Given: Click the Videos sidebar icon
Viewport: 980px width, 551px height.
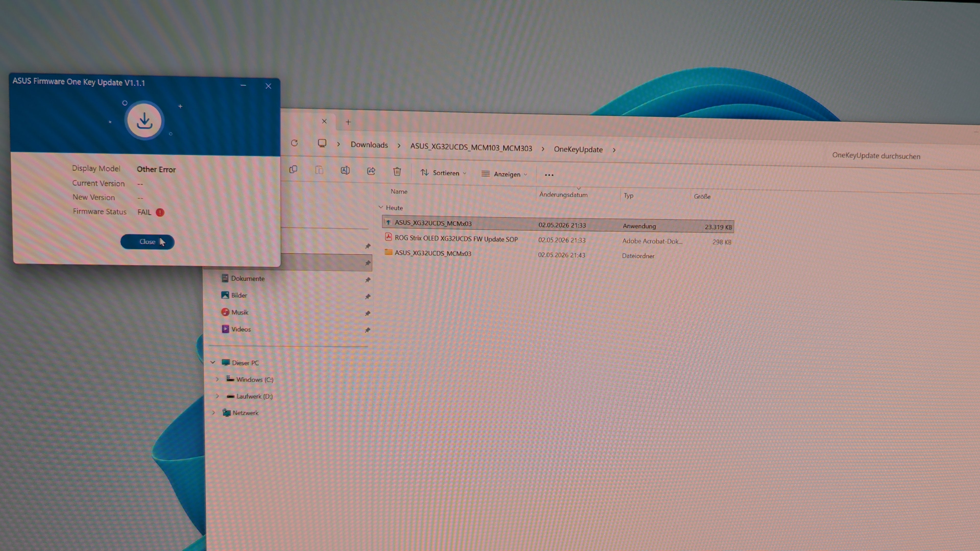Looking at the screenshot, I should point(226,329).
